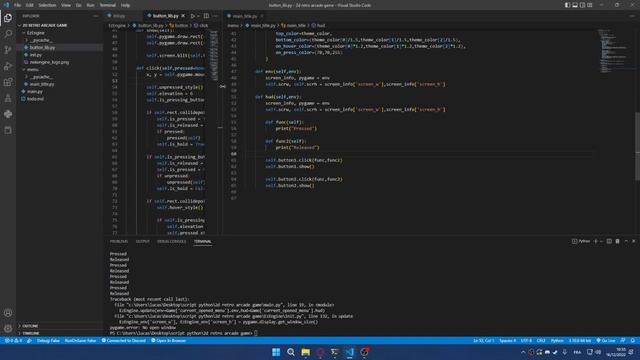Expand the OUTLINE section
This screenshot has height=360, width=640.
[30, 326]
